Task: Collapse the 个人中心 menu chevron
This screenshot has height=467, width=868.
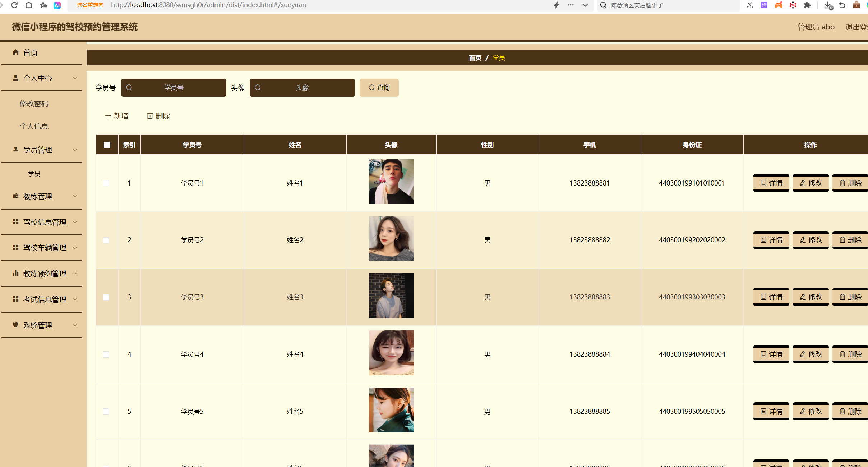Action: pyautogui.click(x=75, y=78)
